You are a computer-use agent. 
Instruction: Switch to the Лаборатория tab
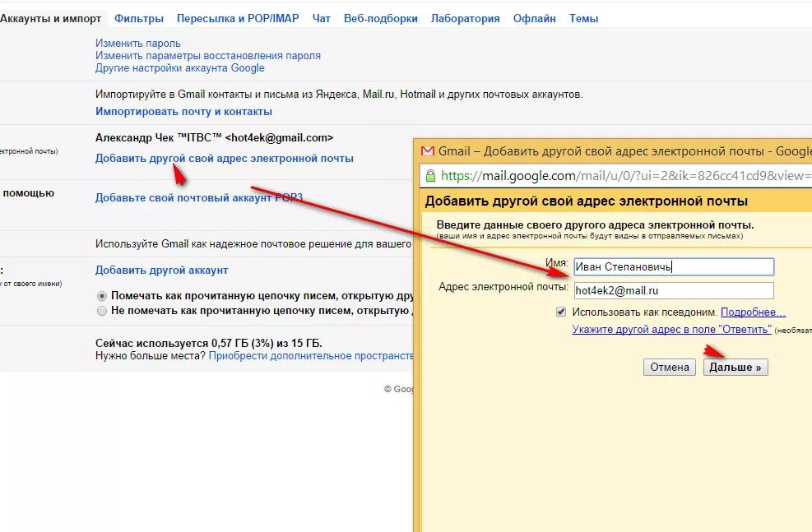click(x=465, y=19)
